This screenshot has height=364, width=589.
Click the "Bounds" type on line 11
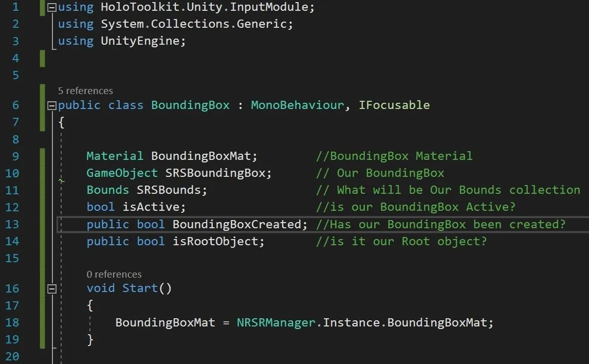click(x=108, y=190)
